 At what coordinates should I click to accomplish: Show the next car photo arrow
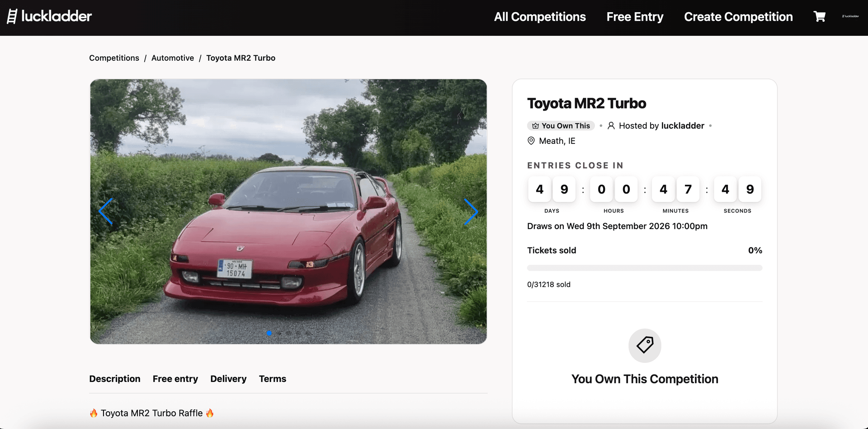[471, 211]
